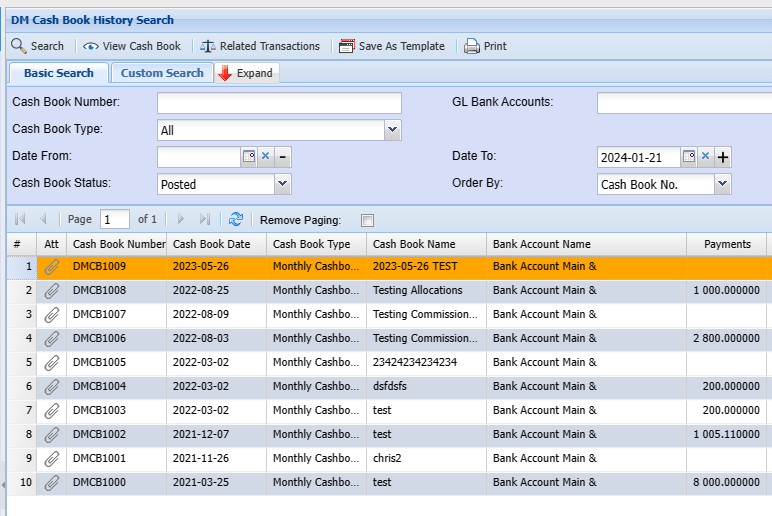Open the Order By dropdown
Viewport: 772px width, 516px height.
point(722,184)
